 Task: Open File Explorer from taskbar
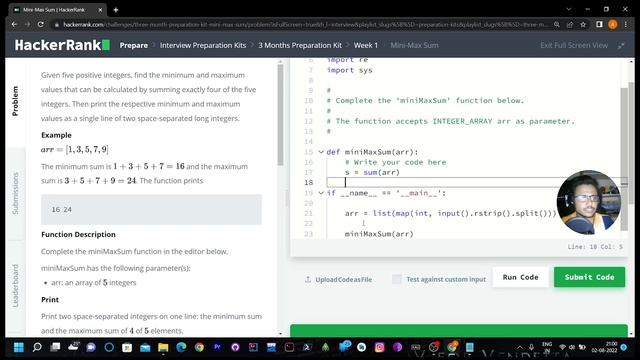pyautogui.click(x=163, y=347)
